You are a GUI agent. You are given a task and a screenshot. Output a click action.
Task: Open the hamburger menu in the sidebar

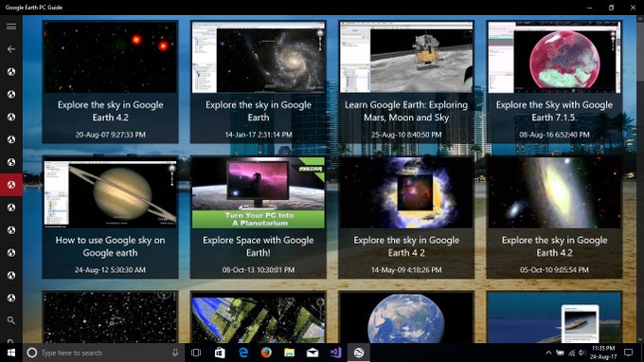tap(11, 27)
